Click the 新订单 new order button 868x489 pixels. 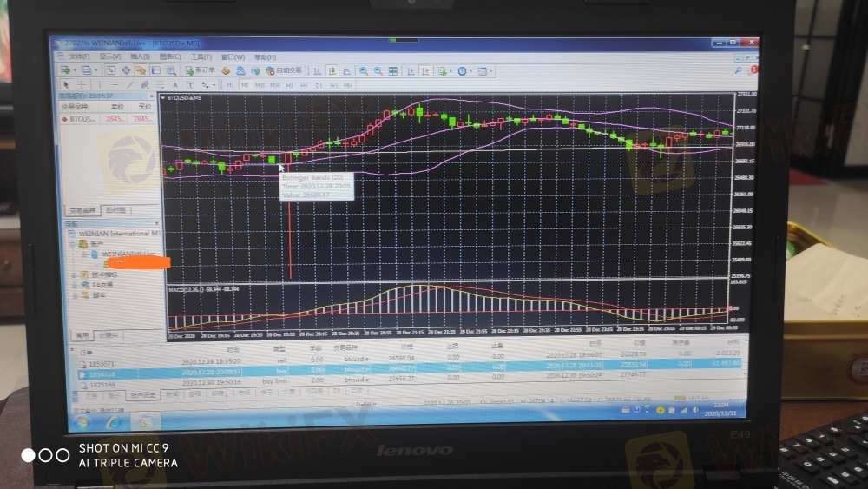coord(201,70)
